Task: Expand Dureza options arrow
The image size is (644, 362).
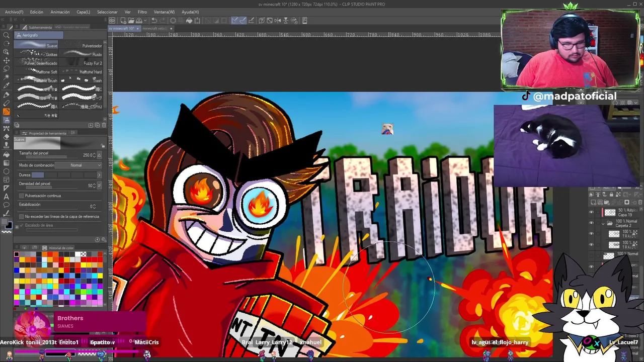Action: point(99,175)
